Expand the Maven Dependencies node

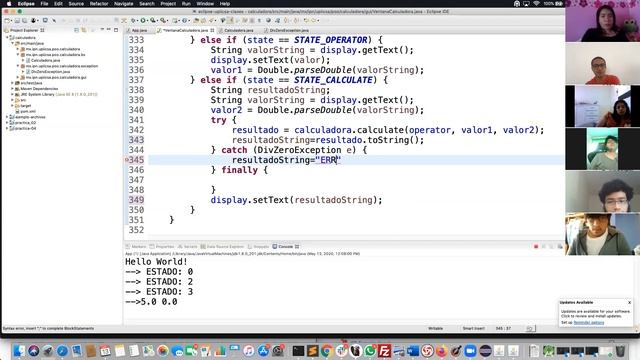point(12,89)
